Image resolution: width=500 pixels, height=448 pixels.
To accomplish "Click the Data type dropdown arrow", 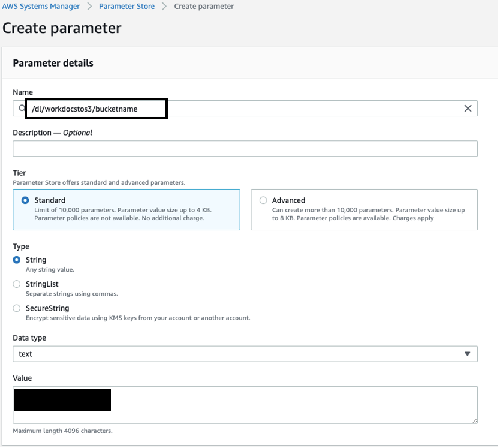I will 468,354.
